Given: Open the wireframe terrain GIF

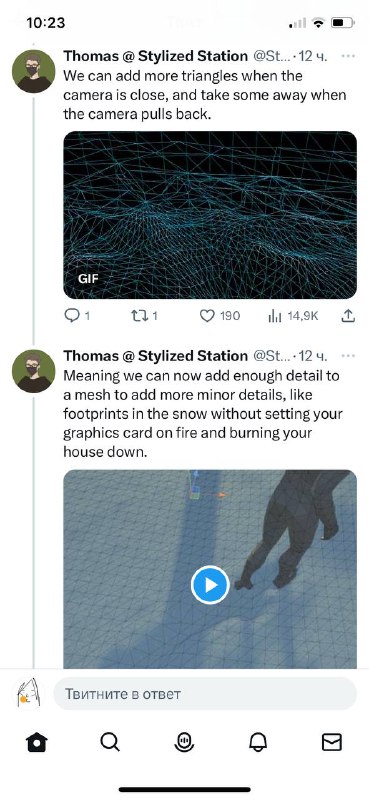Looking at the screenshot, I should pyautogui.click(x=210, y=215).
